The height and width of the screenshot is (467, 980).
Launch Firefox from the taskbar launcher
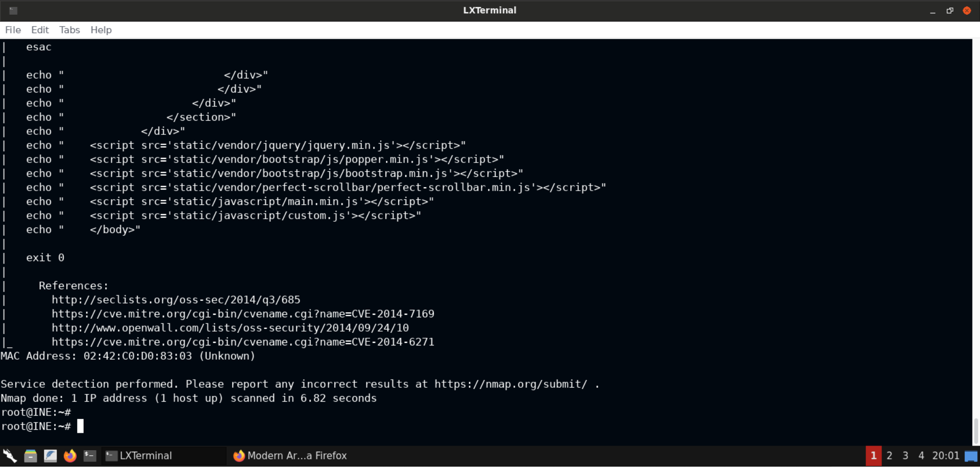pos(70,456)
